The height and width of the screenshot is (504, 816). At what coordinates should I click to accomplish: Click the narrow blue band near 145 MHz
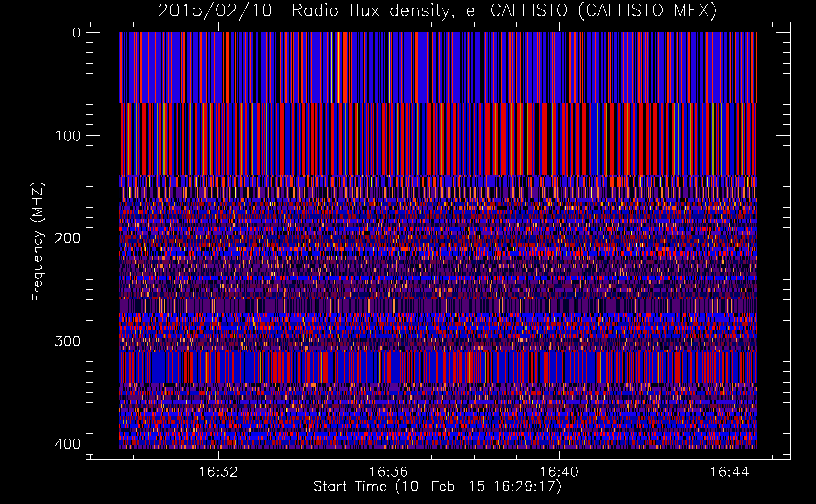[x=438, y=181]
